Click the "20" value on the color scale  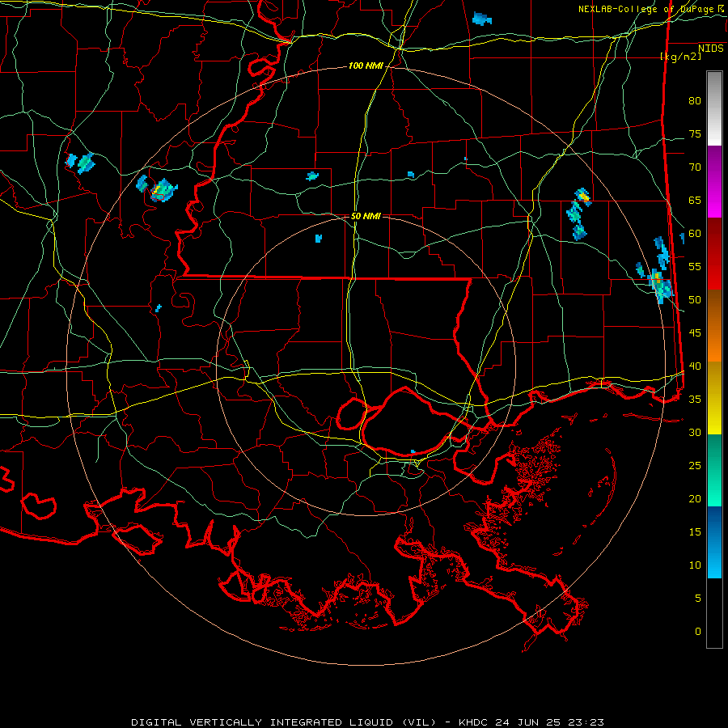click(x=695, y=499)
